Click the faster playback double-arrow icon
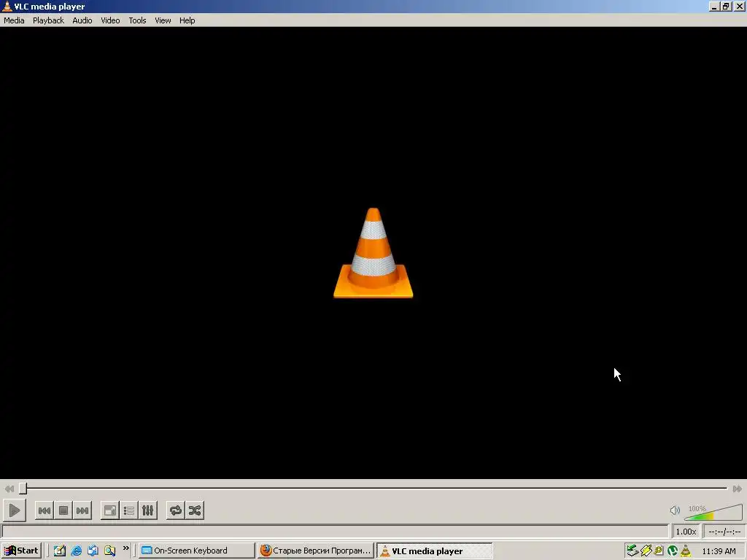747x560 pixels. pyautogui.click(x=737, y=489)
